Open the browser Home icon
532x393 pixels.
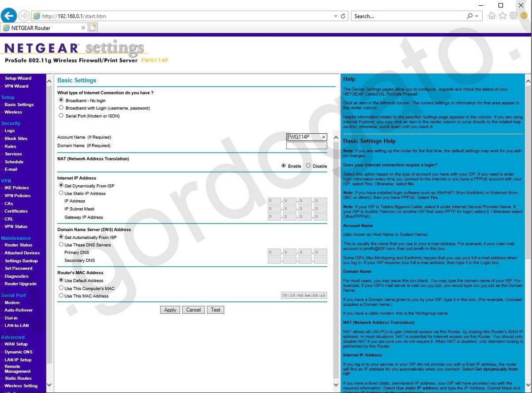492,16
